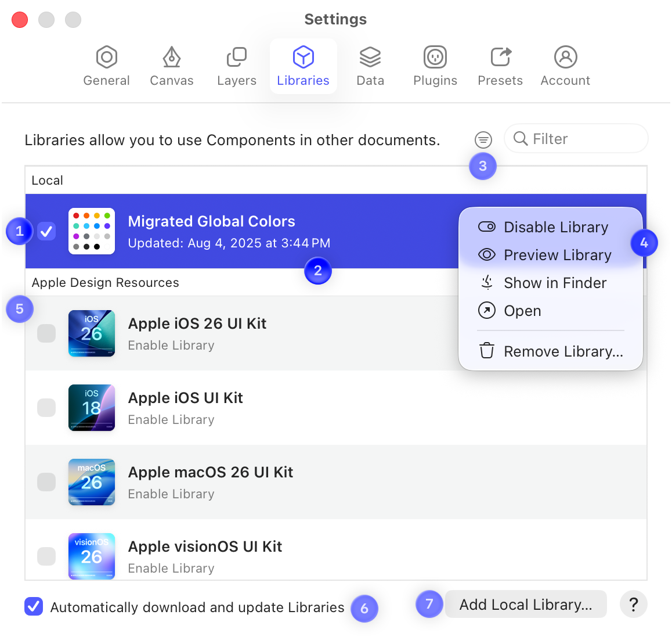Viewport: 672px width, 640px height.
Task: Click the eye icon for Preview Library
Action: point(487,255)
